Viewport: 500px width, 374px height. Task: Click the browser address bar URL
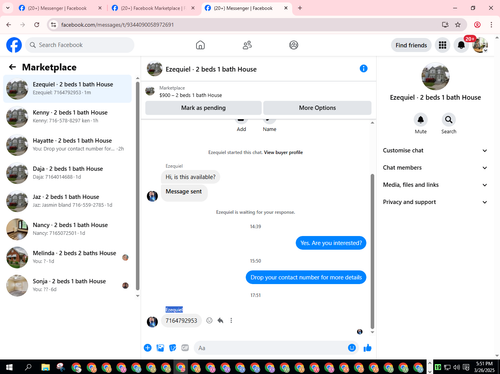point(117,25)
